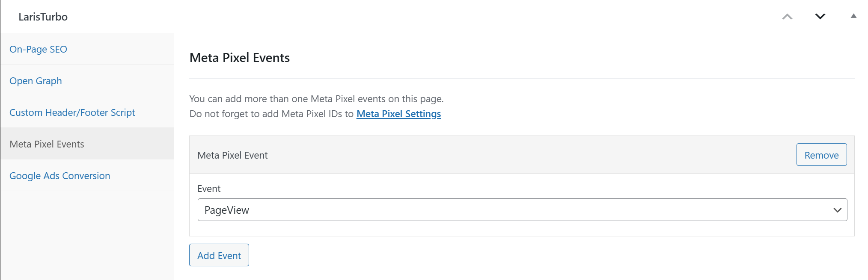Collapse the LarisTurbo panel with the triangle toggle
Image resolution: width=868 pixels, height=280 pixels.
853,16
